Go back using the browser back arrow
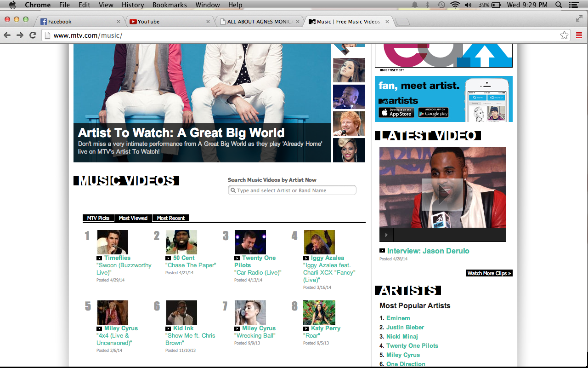This screenshot has height=368, width=588. (x=7, y=35)
